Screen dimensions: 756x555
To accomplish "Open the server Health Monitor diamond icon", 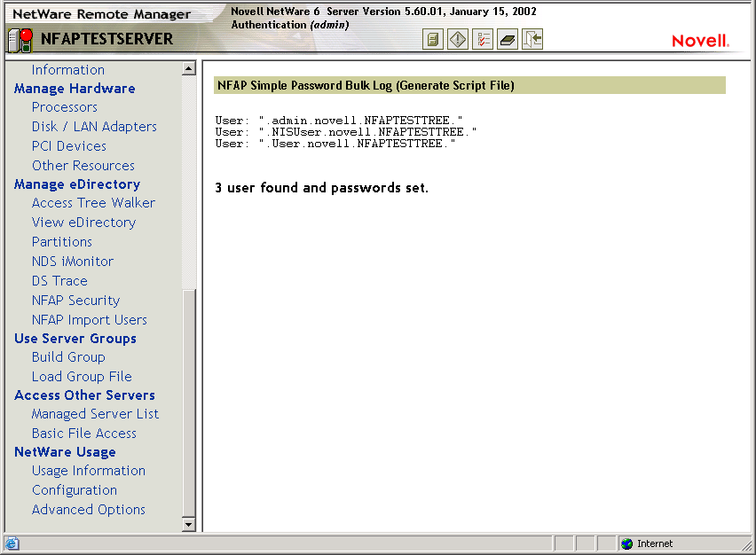I will [x=456, y=39].
